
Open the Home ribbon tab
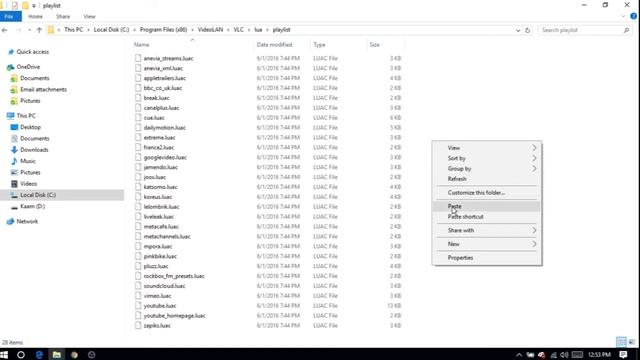tap(36, 16)
